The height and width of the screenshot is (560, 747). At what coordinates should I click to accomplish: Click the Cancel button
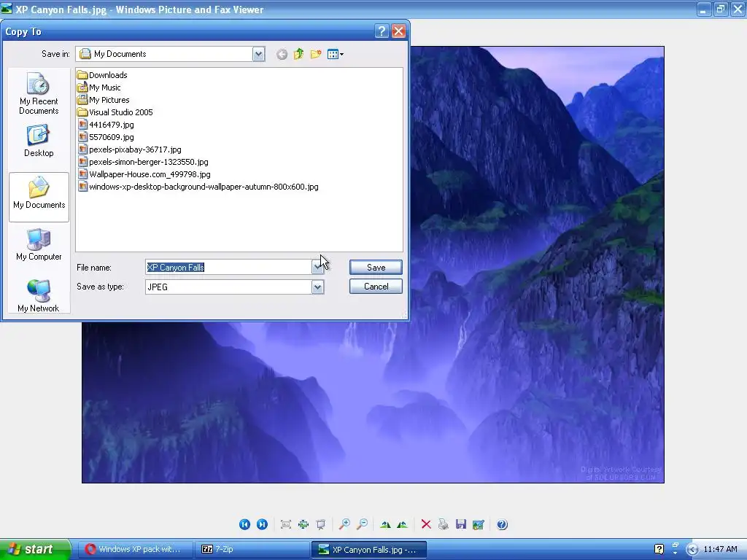click(x=376, y=286)
